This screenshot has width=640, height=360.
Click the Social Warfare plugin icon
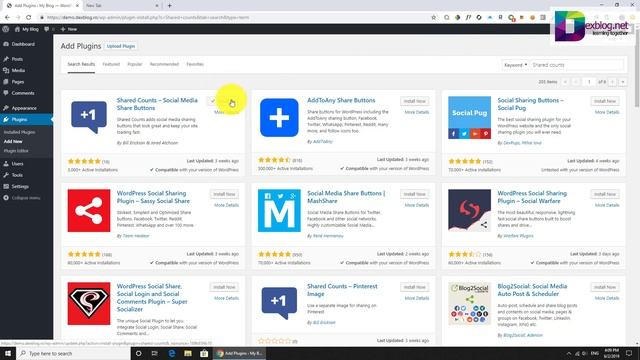469,211
